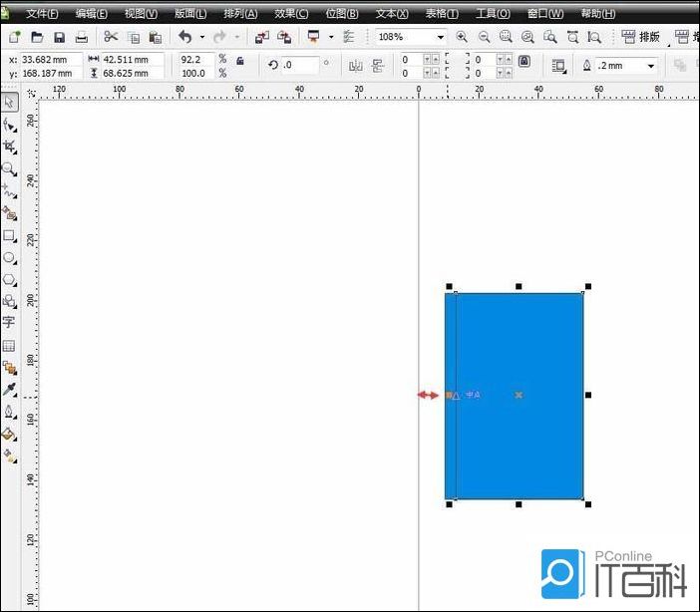This screenshot has width=700, height=612.
Task: Click the y position field showing 168.187 mm
Action: 51,73
